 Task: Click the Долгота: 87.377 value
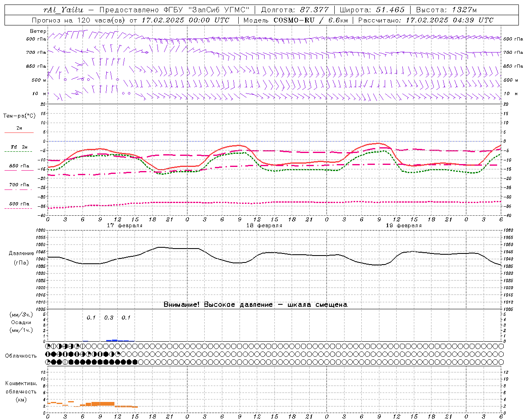pyautogui.click(x=294, y=10)
